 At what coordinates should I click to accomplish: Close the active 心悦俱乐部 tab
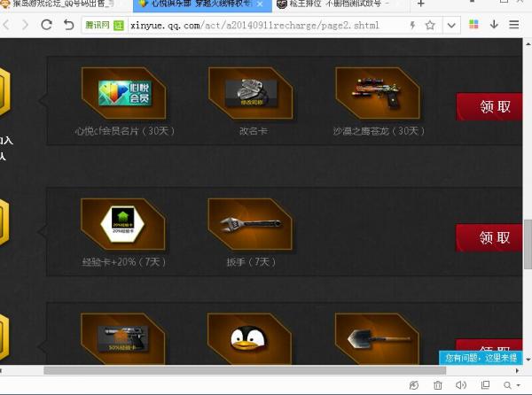point(260,4)
